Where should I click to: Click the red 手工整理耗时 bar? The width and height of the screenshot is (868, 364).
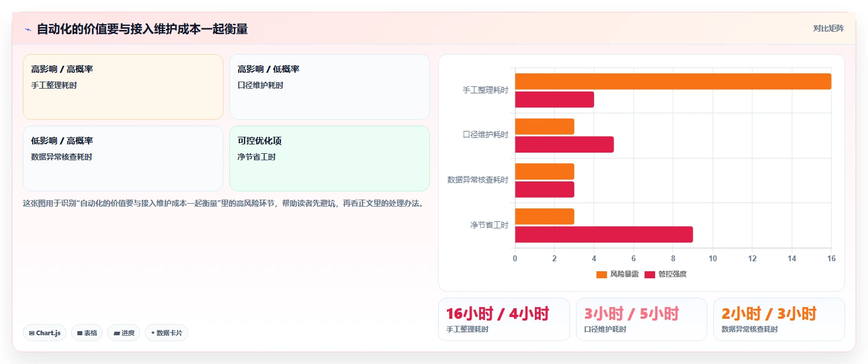[554, 99]
